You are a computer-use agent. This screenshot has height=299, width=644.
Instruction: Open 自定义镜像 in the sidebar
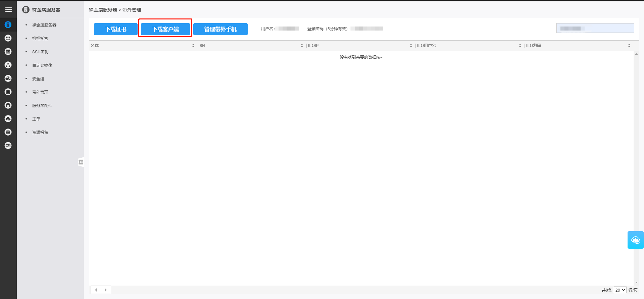pos(42,65)
